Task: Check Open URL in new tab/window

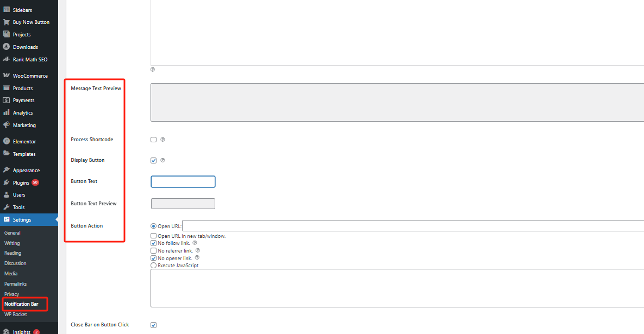Action: point(154,236)
